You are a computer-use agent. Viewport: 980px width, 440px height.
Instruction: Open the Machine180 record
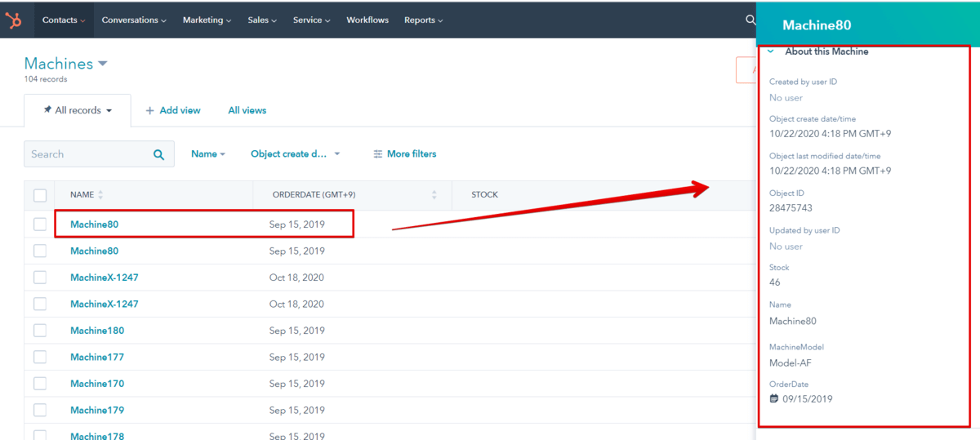(97, 331)
